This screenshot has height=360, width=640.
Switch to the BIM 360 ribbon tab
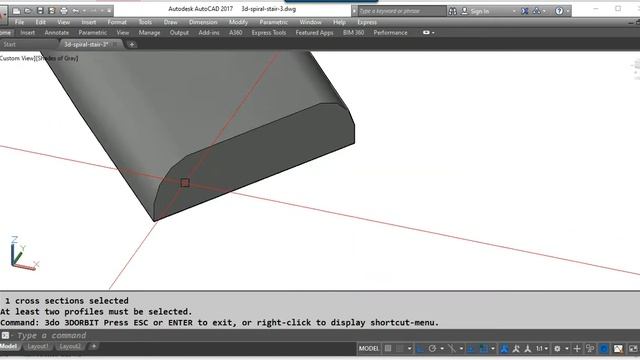pos(353,33)
